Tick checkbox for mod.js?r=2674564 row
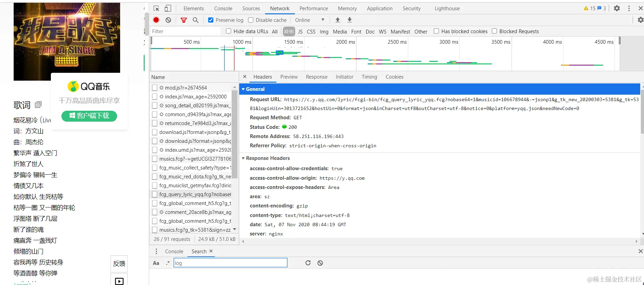The width and height of the screenshot is (644, 285). tap(155, 88)
